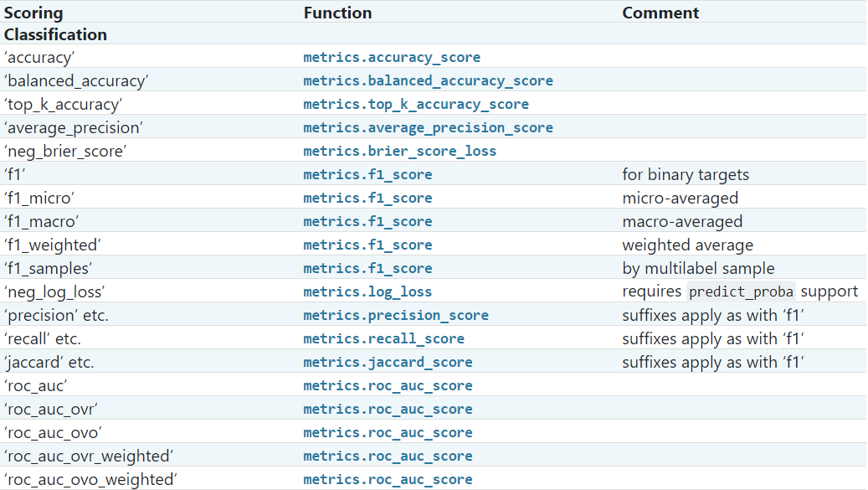
Task: Select the Classification section heading
Action: [55, 34]
